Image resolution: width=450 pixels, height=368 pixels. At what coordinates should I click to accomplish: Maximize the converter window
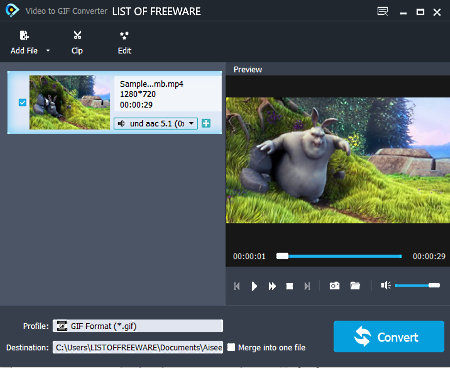pos(420,12)
